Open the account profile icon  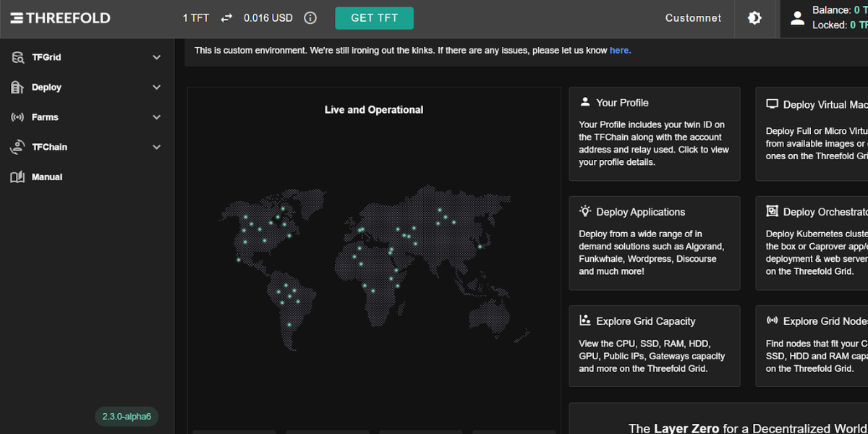(797, 18)
